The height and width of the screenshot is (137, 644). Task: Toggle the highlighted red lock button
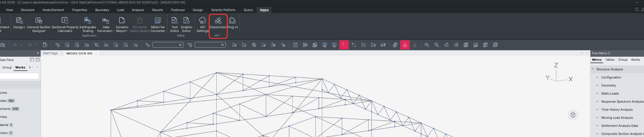pos(405,45)
